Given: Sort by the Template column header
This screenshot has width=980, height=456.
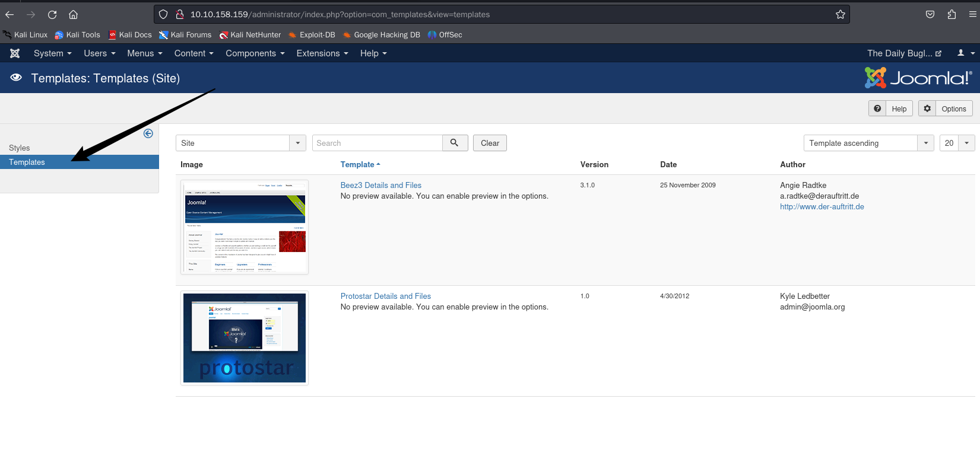Looking at the screenshot, I should pyautogui.click(x=360, y=164).
